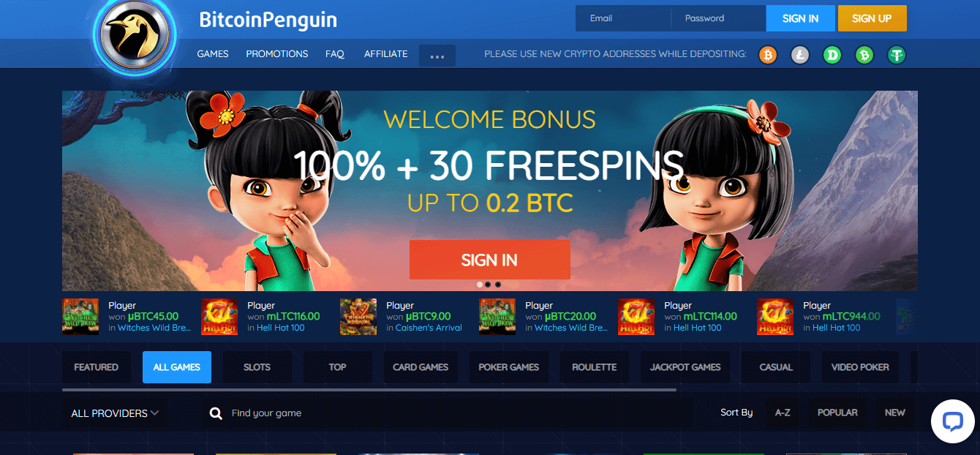The width and height of the screenshot is (980, 455).
Task: Click the orange SIGN IN banner button
Action: tap(490, 260)
